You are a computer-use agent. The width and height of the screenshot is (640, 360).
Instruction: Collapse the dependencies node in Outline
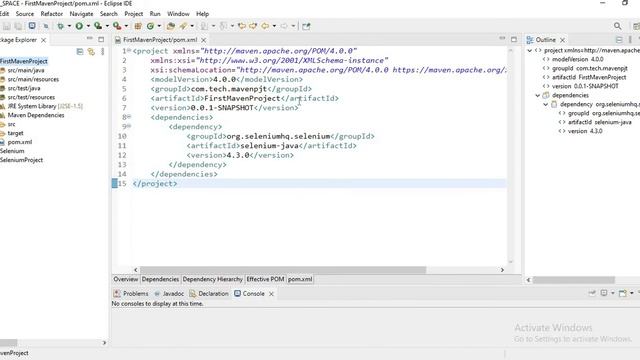click(538, 96)
